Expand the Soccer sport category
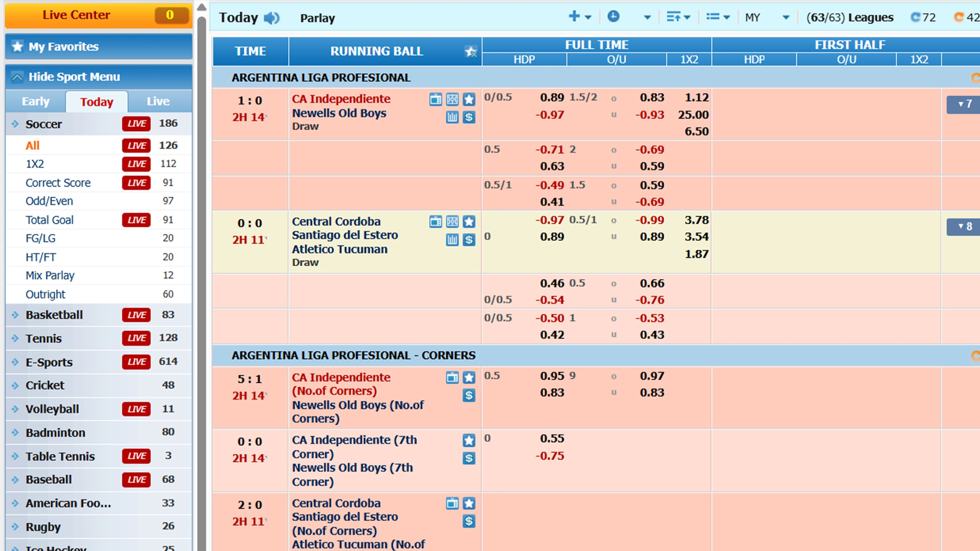Screen dimensions: 980x551 point(98,124)
